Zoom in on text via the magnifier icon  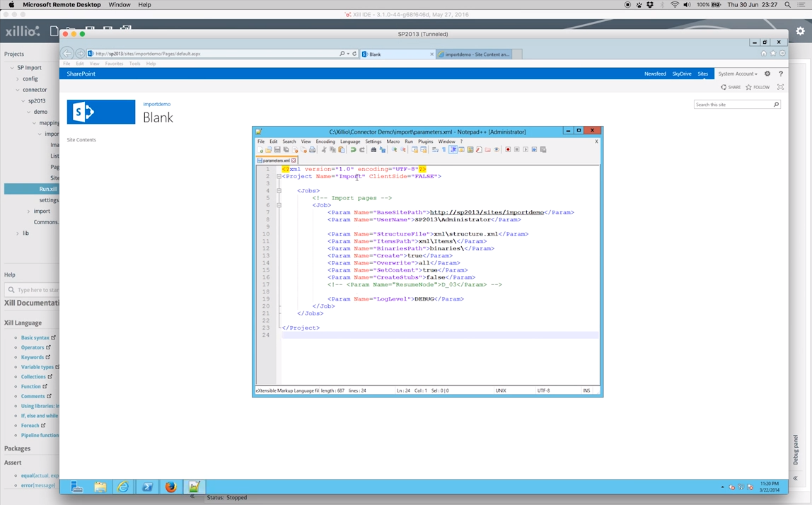pos(393,149)
